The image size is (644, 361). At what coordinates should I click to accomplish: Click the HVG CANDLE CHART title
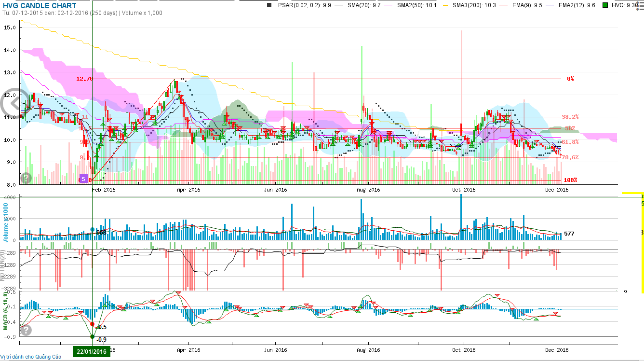[40, 5]
